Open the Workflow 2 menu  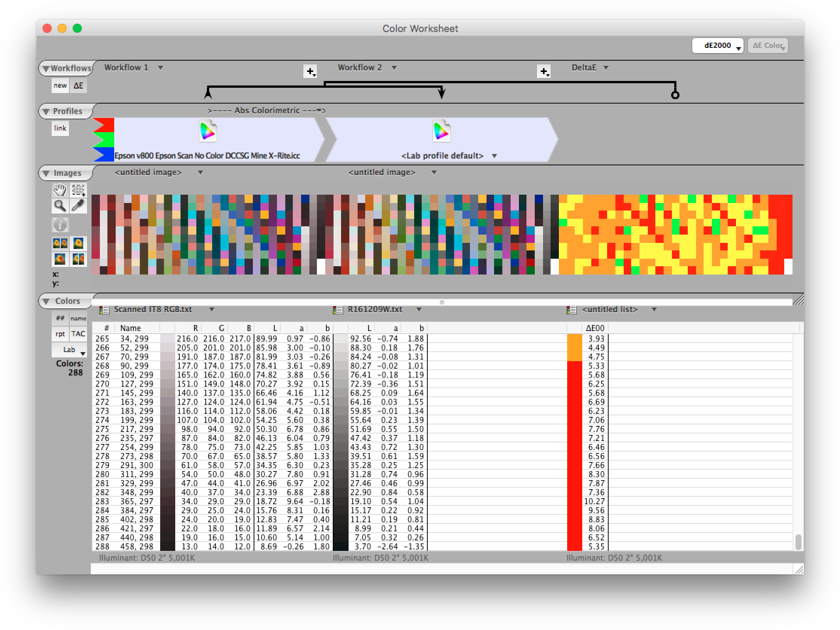click(x=394, y=68)
